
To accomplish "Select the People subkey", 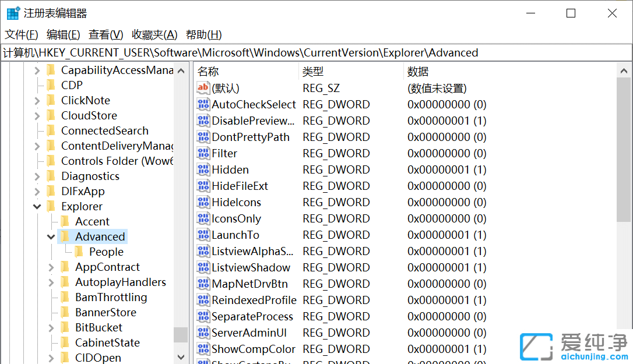I will tap(107, 252).
